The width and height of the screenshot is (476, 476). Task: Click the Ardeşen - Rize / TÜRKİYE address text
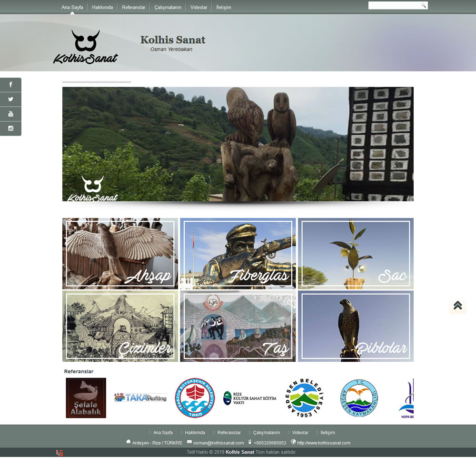pos(157,443)
